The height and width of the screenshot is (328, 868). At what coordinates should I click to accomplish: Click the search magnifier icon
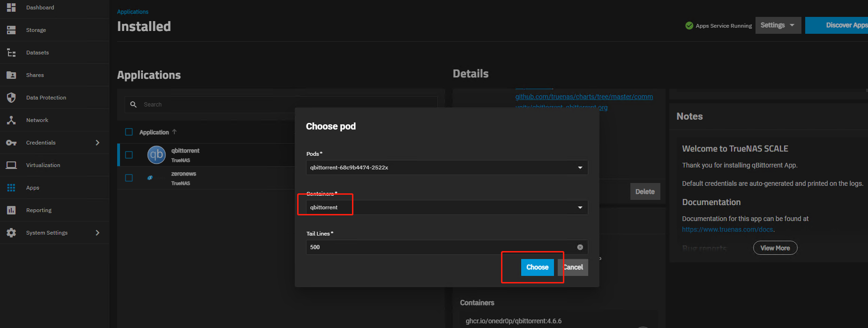(x=134, y=105)
